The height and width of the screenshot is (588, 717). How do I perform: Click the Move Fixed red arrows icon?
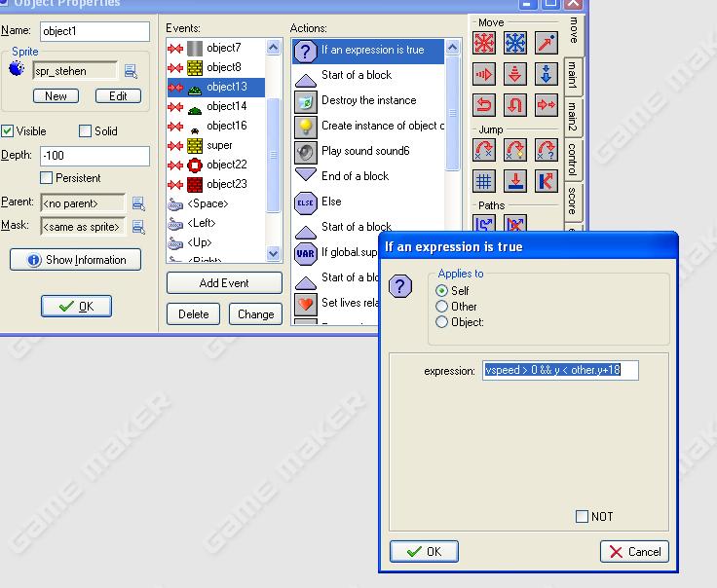(484, 43)
